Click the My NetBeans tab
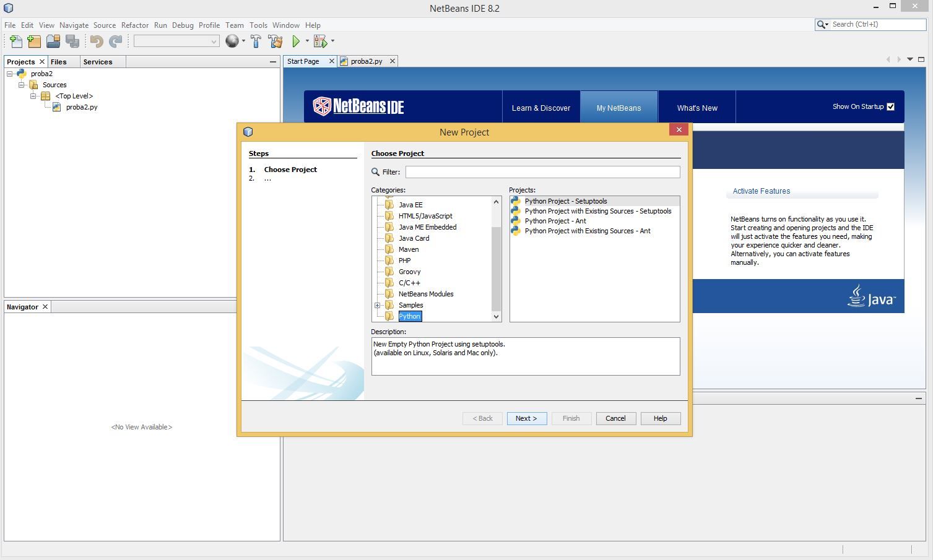 pos(619,108)
